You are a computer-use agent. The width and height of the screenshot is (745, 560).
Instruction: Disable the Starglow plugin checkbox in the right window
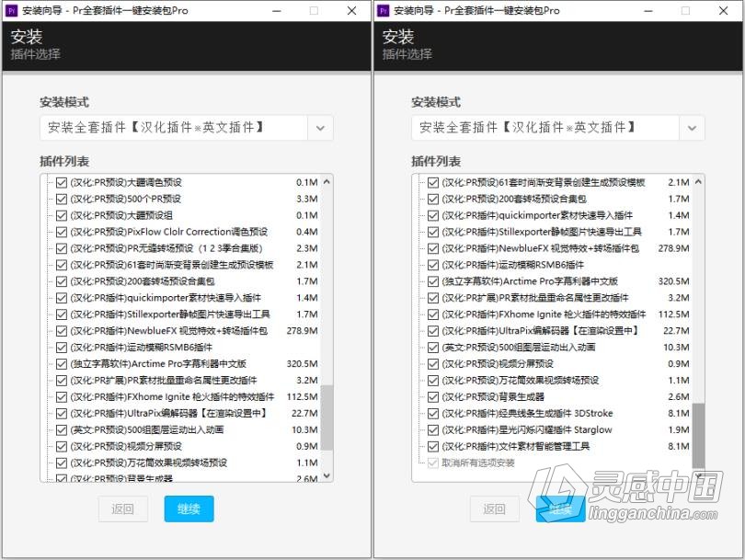pos(433,429)
